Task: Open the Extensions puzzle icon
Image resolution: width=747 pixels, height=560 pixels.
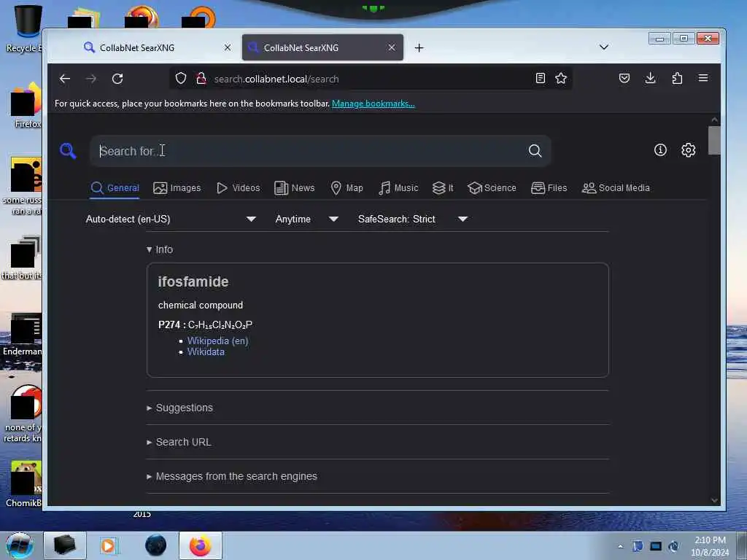Action: tap(677, 78)
